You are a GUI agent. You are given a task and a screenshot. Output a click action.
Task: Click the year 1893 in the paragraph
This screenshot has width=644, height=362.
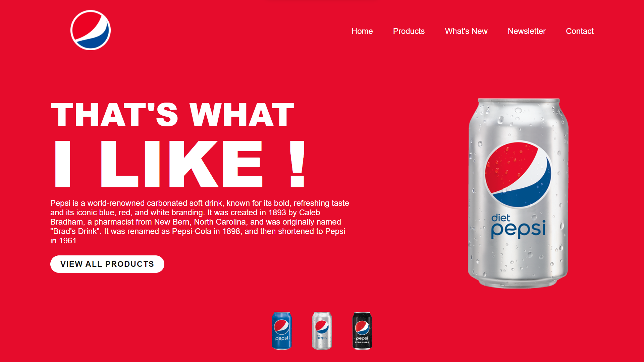point(277,213)
